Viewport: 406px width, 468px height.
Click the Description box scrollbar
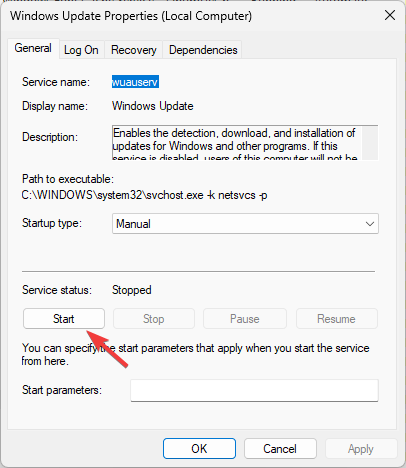[x=370, y=143]
